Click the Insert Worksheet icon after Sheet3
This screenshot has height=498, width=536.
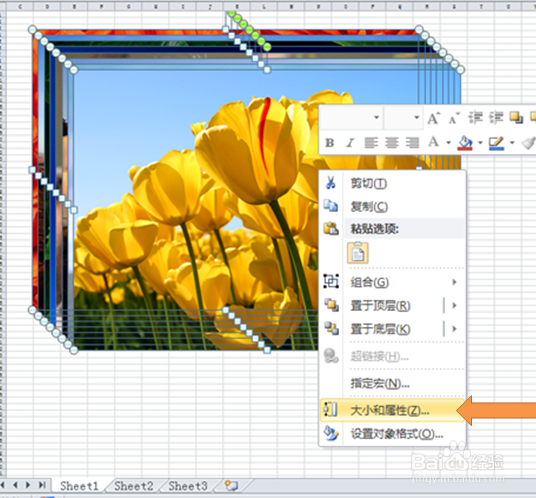(x=231, y=485)
